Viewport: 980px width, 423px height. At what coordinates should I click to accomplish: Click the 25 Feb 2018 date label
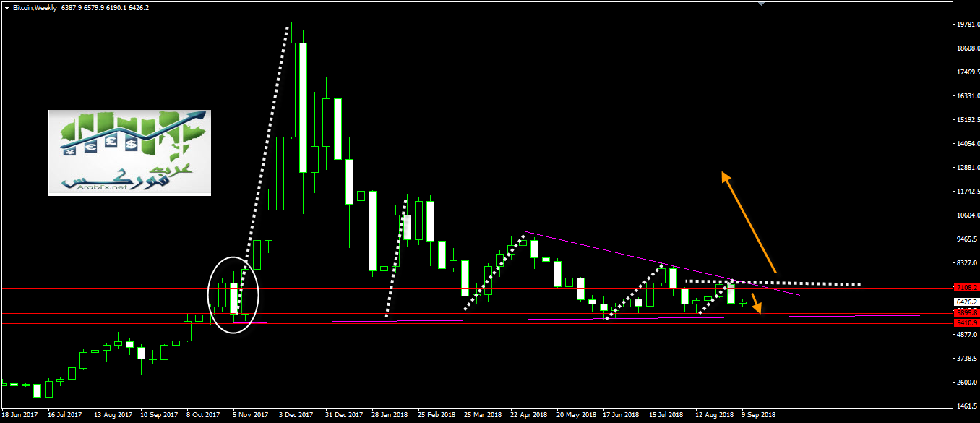click(x=436, y=416)
